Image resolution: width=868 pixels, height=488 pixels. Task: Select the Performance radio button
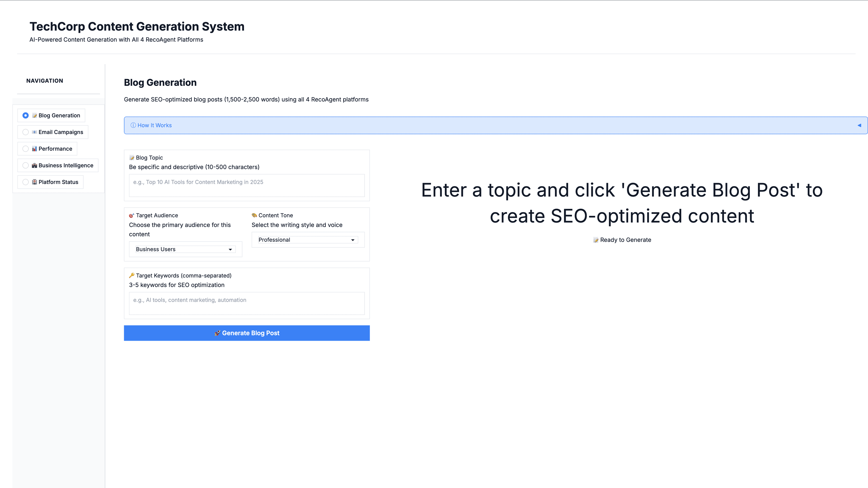pyautogui.click(x=26, y=149)
